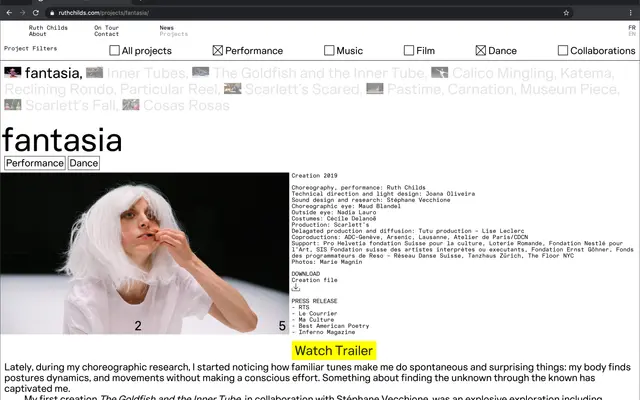Uncheck the Dance filter
This screenshot has height=400, width=640.
pos(480,50)
